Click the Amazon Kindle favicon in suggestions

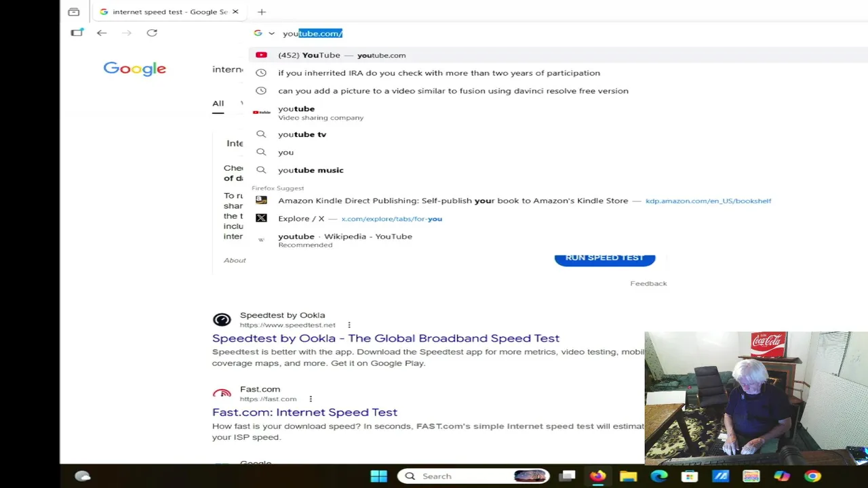pos(261,200)
